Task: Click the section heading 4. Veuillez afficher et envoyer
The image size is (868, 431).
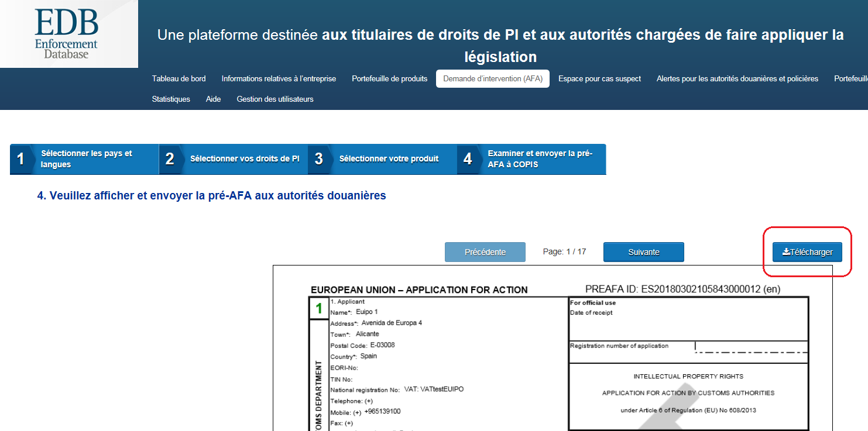Action: [x=211, y=196]
